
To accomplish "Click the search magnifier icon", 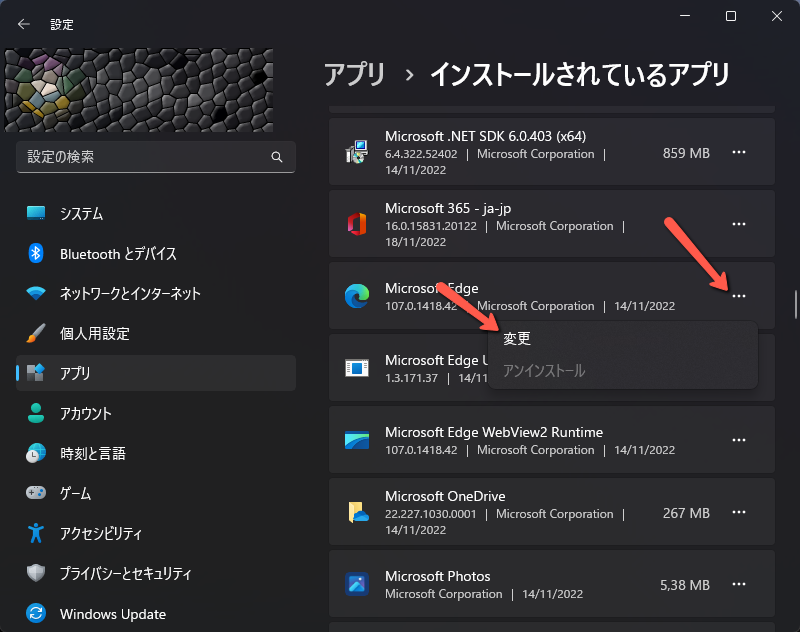I will pyautogui.click(x=277, y=157).
